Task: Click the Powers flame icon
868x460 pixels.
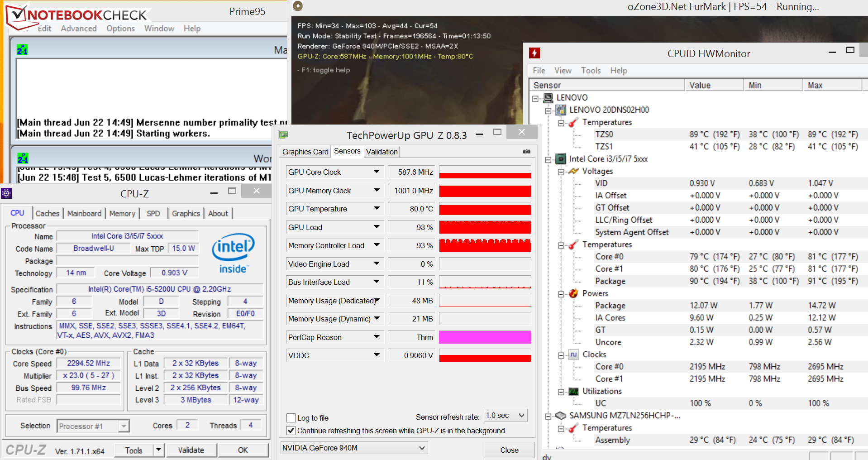Action: pyautogui.click(x=573, y=293)
